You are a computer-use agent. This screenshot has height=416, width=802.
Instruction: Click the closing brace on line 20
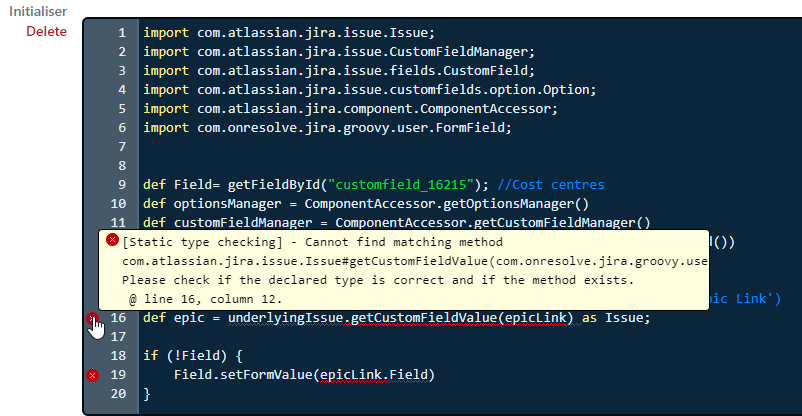tap(147, 394)
